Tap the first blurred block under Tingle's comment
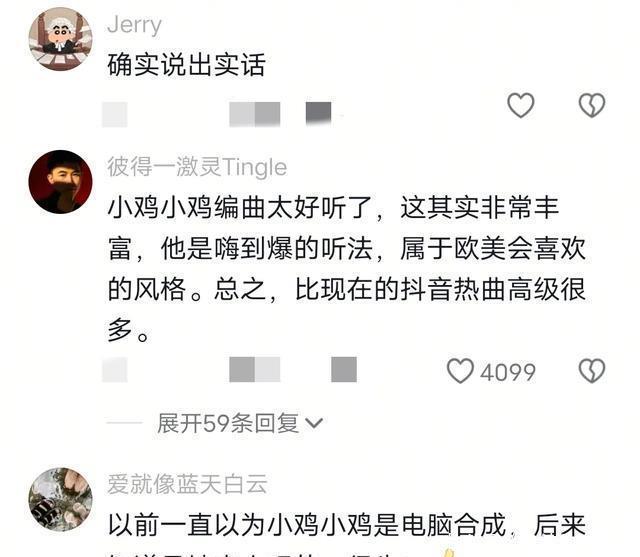The image size is (640, 557). 115,370
